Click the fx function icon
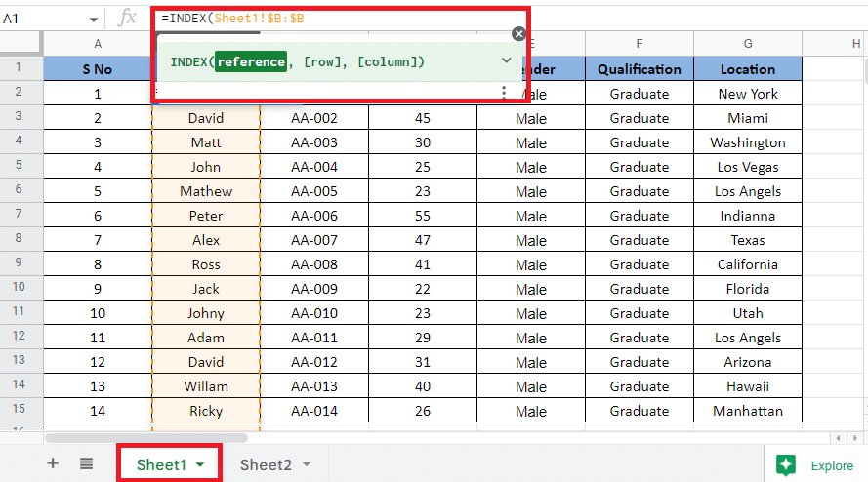The image size is (868, 482). point(127,18)
